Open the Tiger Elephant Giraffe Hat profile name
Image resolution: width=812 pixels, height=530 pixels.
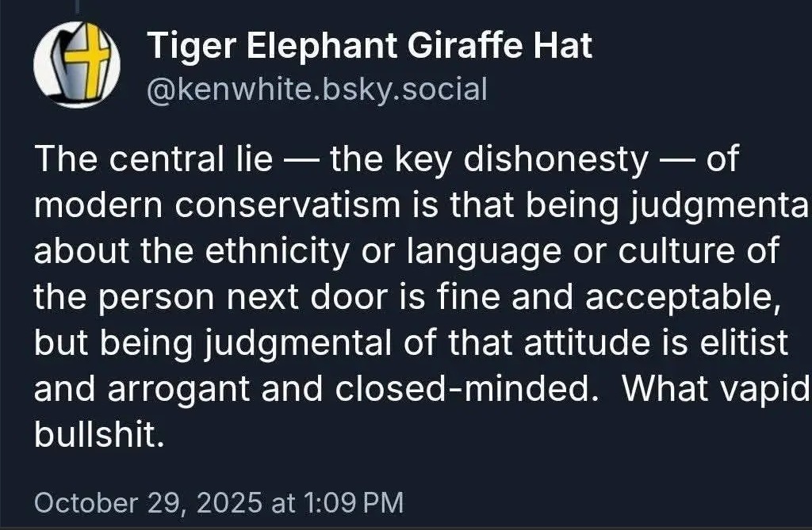pyautogui.click(x=370, y=48)
